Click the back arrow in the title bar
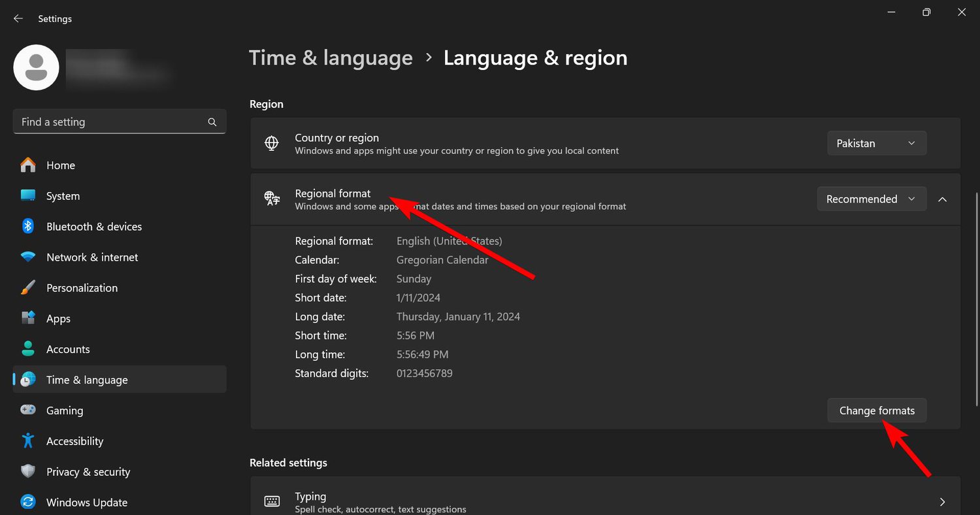 18,18
